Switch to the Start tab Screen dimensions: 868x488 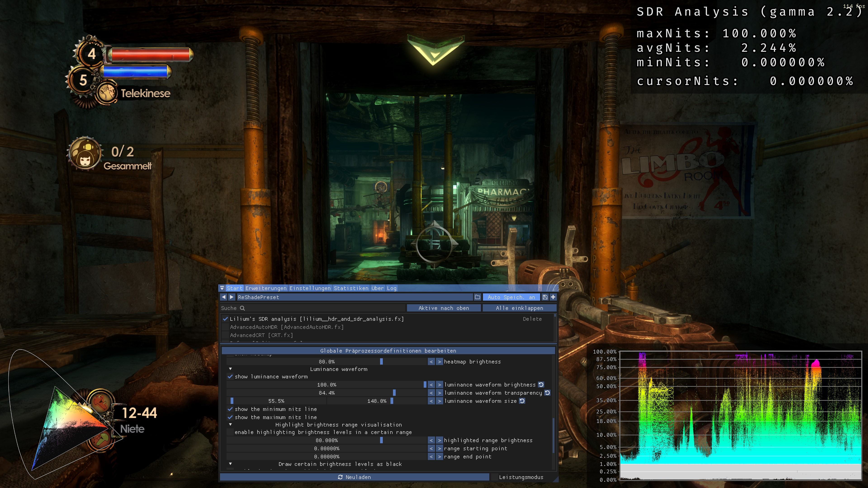(234, 288)
